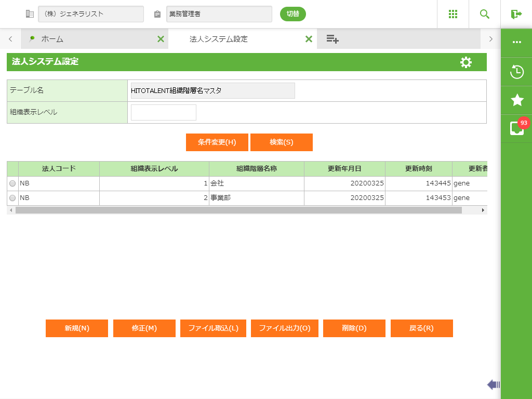This screenshot has height=399, width=532.
Task: Click the settings gear in the header
Action: 466,62
